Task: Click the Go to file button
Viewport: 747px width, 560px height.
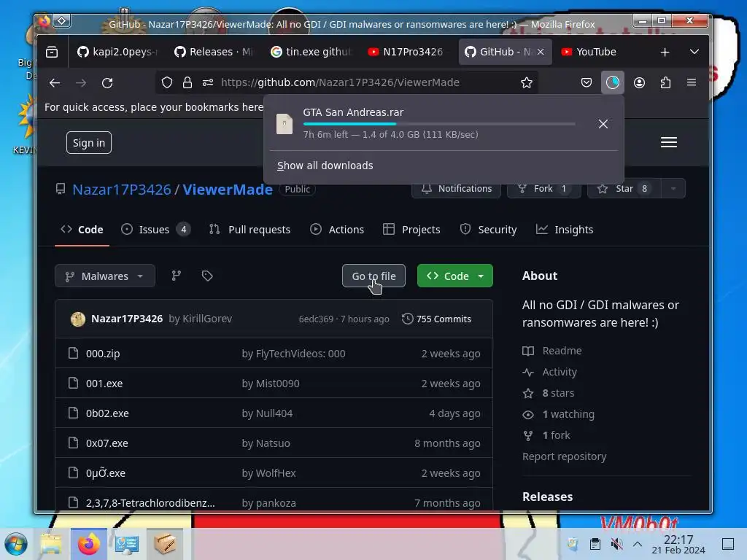Action: coord(374,276)
